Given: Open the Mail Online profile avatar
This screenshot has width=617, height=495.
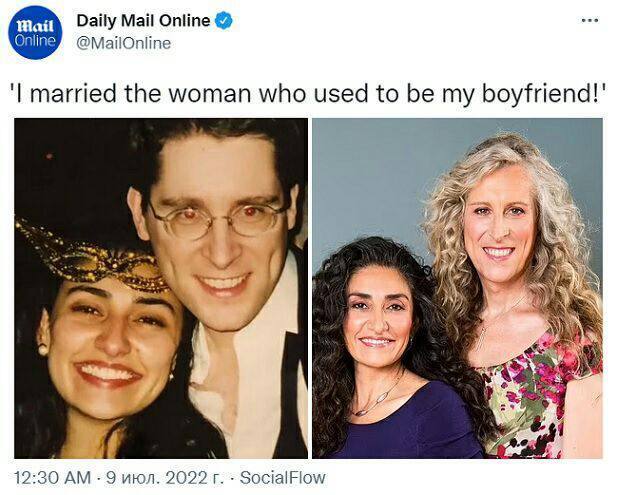Looking at the screenshot, I should (35, 33).
